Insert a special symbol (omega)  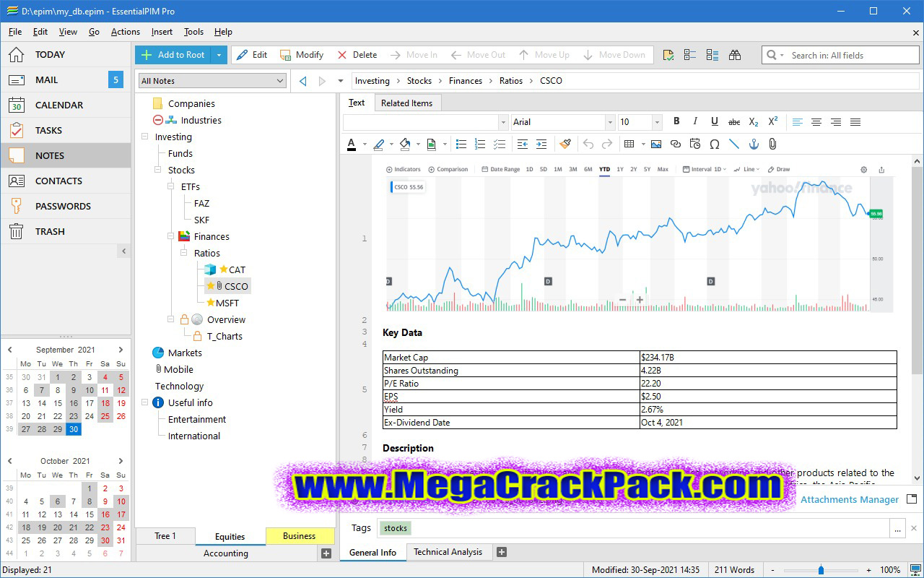click(715, 144)
